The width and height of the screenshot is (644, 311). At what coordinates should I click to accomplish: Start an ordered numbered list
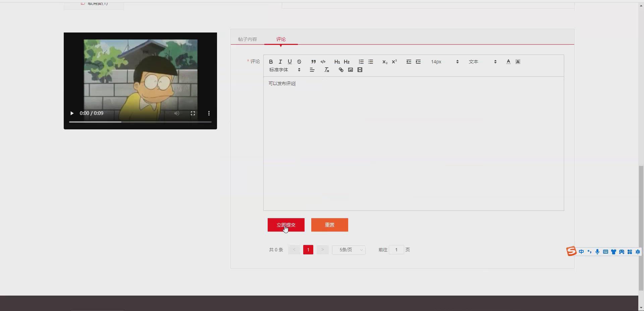pos(361,62)
